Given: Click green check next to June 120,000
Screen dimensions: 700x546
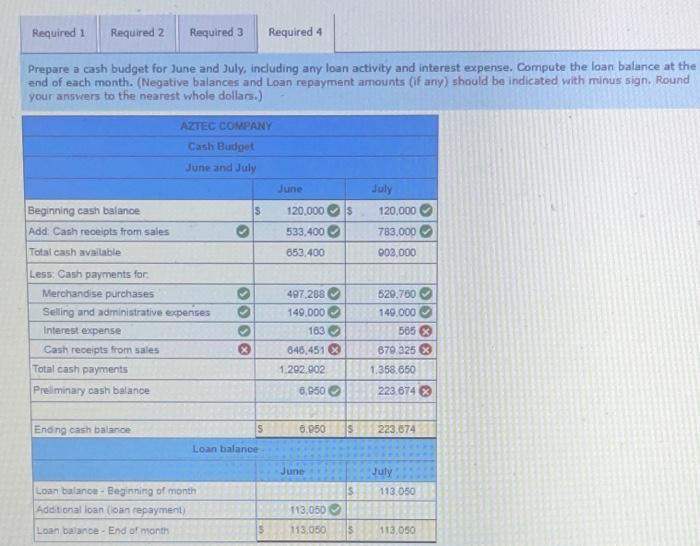Looking at the screenshot, I should coord(333,210).
